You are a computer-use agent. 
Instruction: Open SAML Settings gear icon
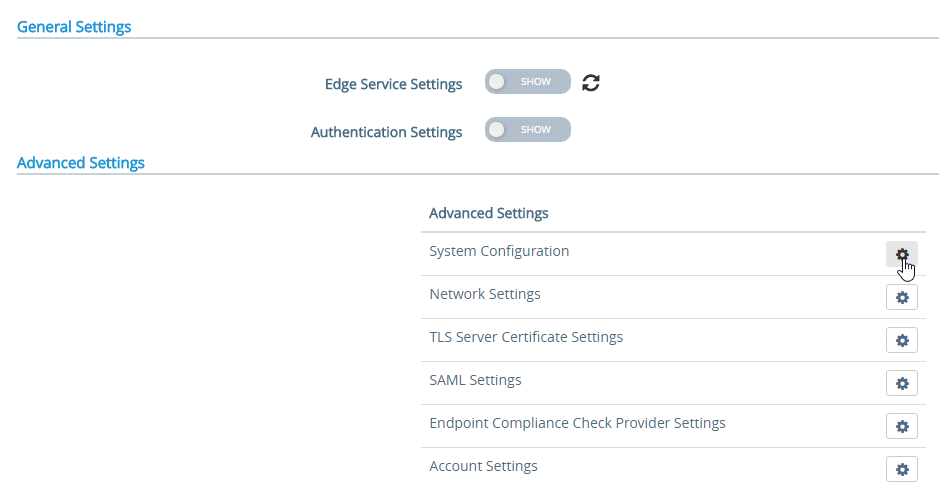902,384
